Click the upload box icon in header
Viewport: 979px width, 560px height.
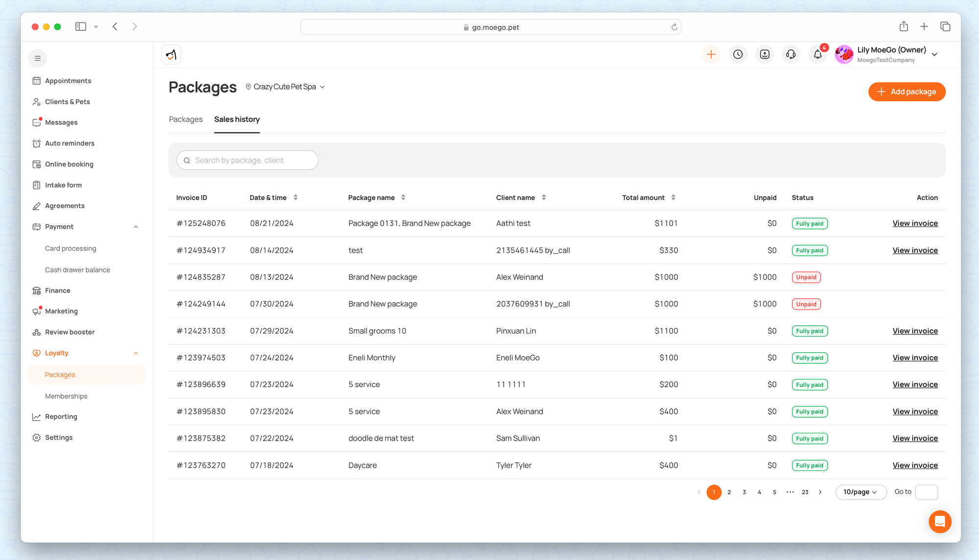765,54
